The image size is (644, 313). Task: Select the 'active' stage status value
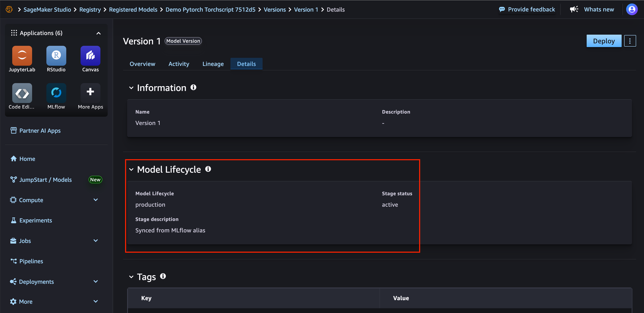[390, 205]
